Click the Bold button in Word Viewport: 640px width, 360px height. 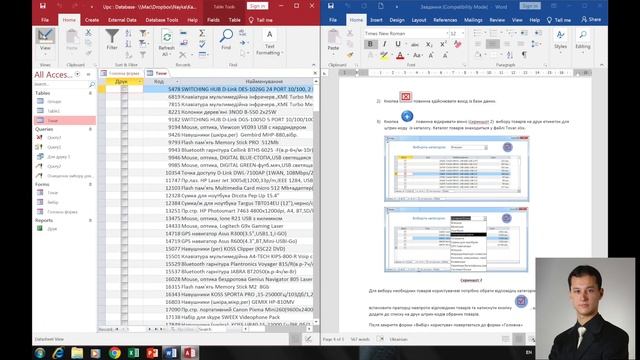click(x=370, y=44)
